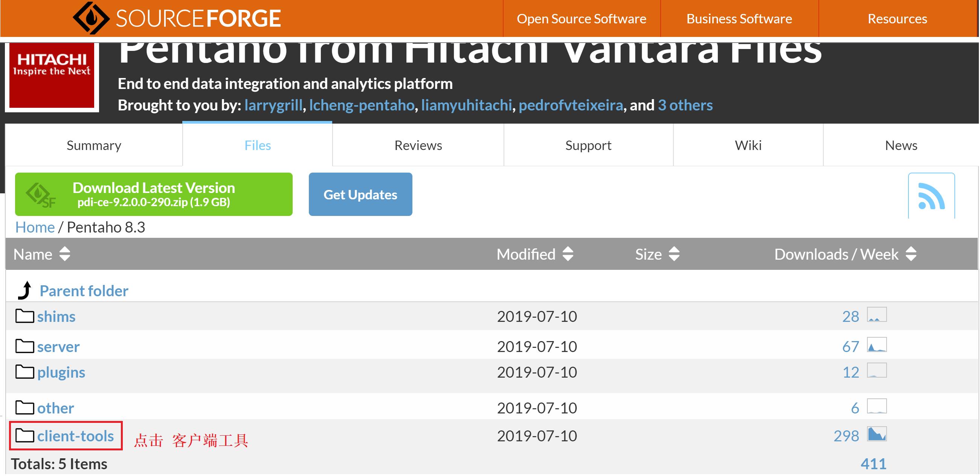Open the Resources menu

click(898, 19)
